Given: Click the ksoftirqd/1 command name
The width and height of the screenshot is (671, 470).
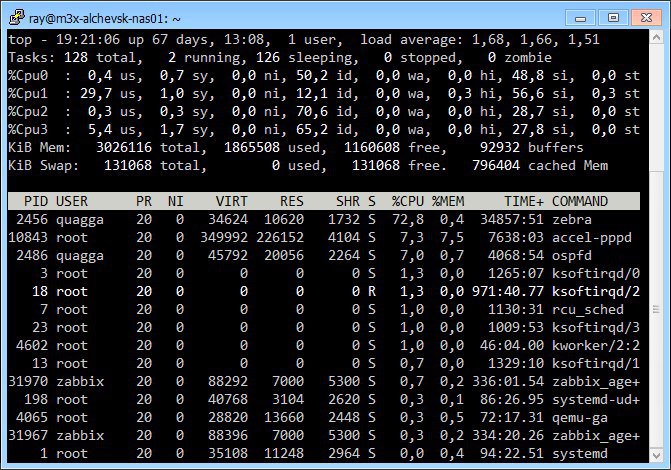Looking at the screenshot, I should point(596,363).
